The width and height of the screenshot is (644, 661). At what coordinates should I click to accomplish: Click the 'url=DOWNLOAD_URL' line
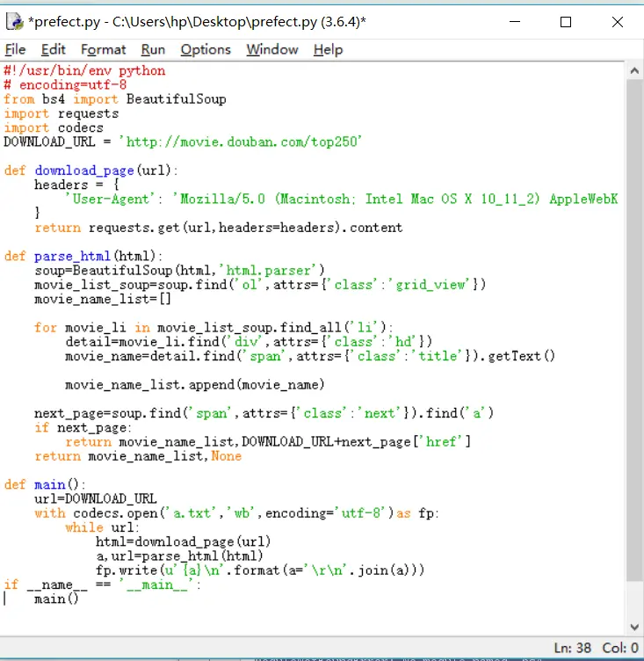(x=96, y=499)
